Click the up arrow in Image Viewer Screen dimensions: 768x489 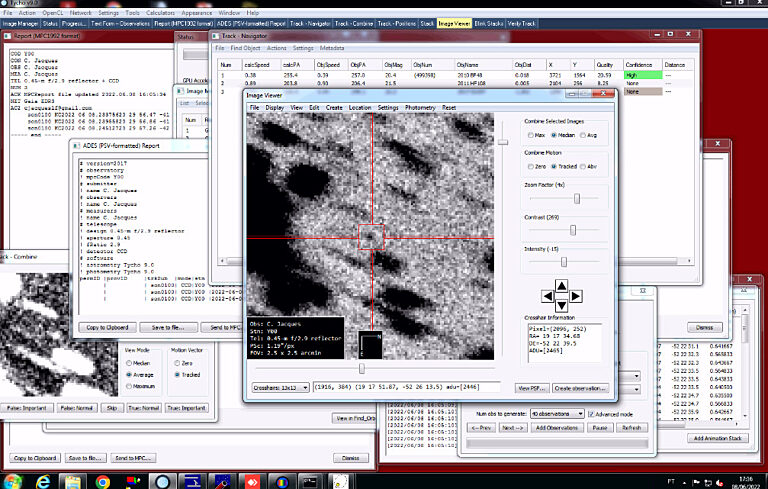(561, 286)
